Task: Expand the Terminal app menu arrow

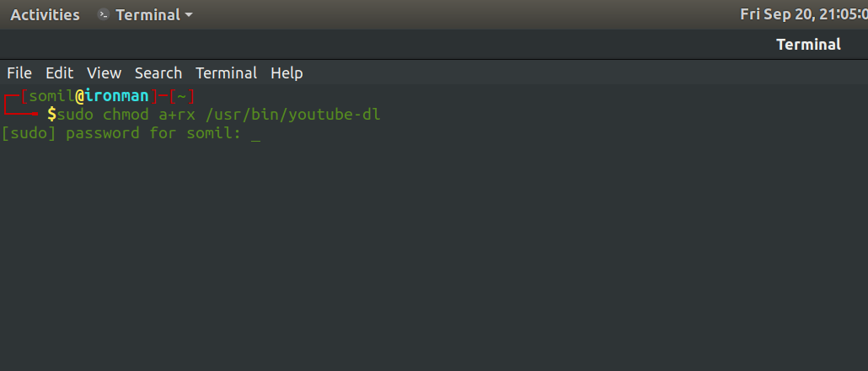Action: (189, 15)
